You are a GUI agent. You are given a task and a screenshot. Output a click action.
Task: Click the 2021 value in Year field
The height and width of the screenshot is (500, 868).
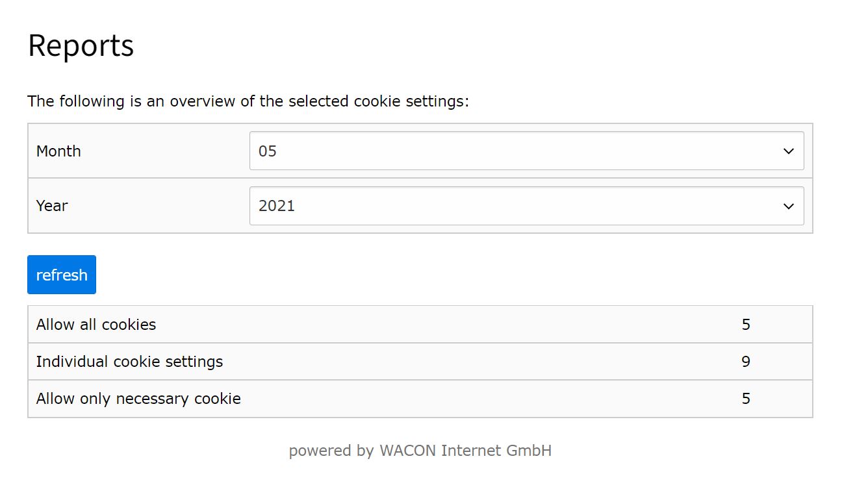277,206
